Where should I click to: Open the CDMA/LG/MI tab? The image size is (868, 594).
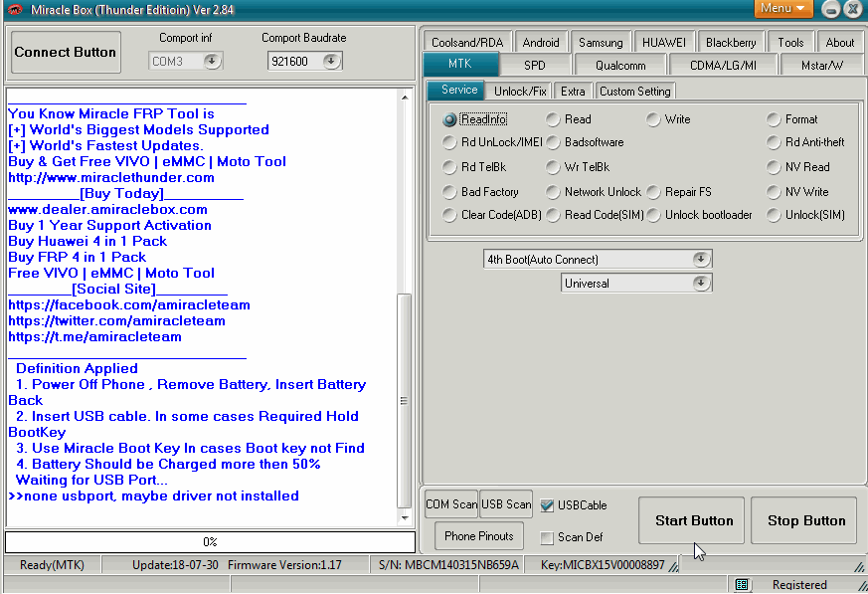723,66
